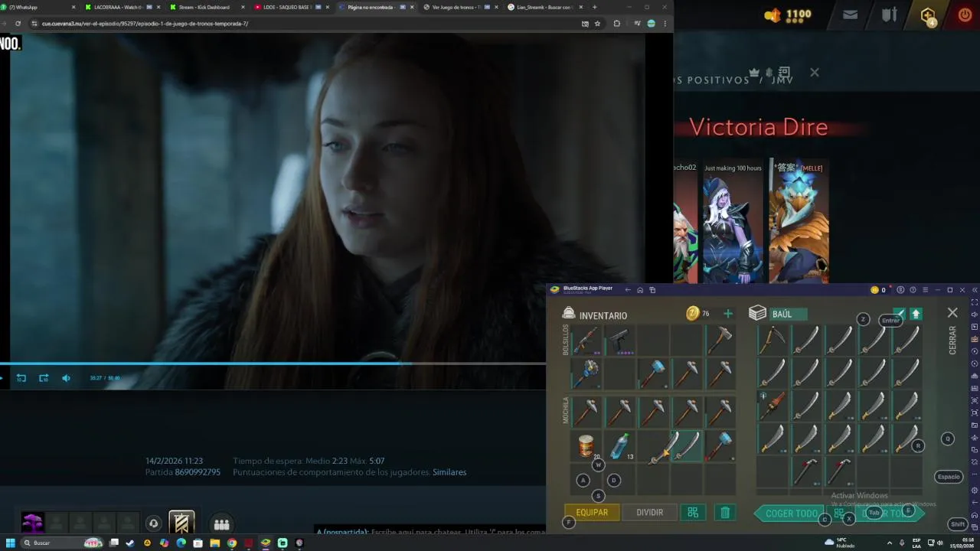980x551 pixels.
Task: Open BlueStacks account icon
Action: click(x=900, y=290)
